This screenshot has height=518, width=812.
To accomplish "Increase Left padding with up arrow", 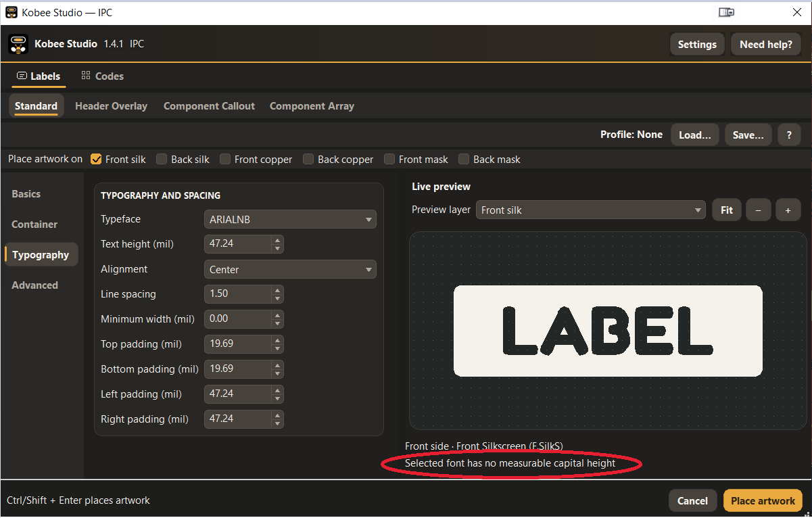I will click(x=277, y=390).
